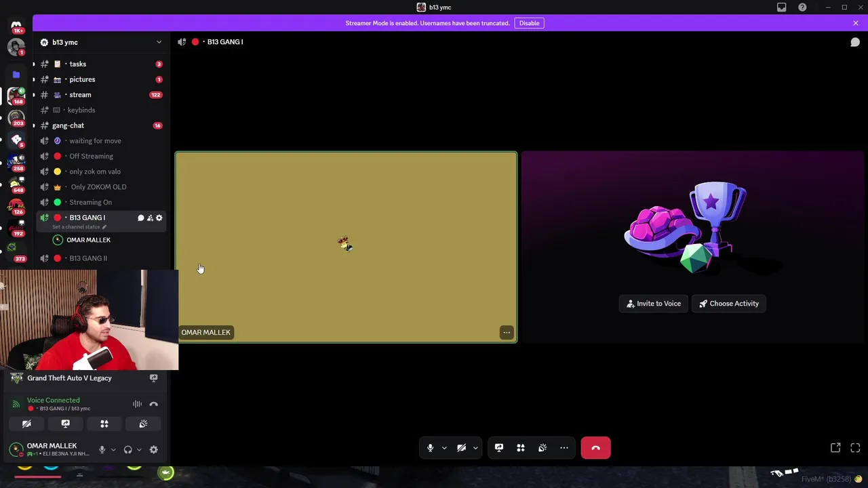The width and height of the screenshot is (868, 488).
Task: Pop out the call window
Action: click(x=835, y=448)
